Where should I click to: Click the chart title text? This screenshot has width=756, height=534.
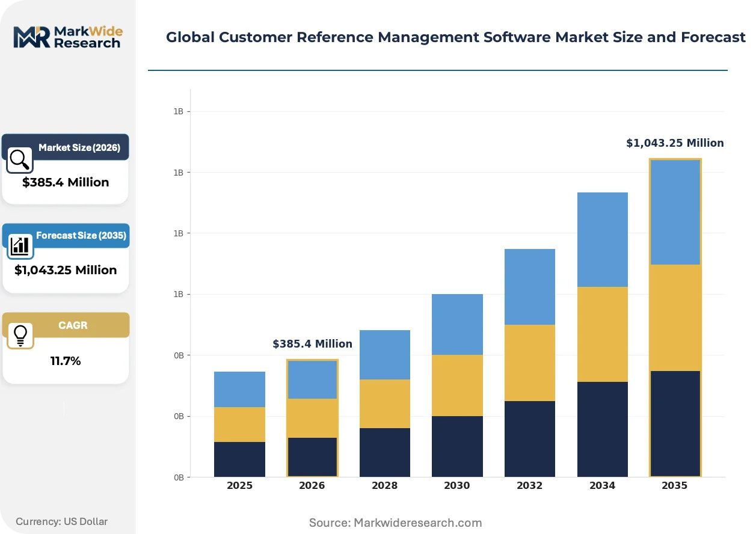click(455, 37)
